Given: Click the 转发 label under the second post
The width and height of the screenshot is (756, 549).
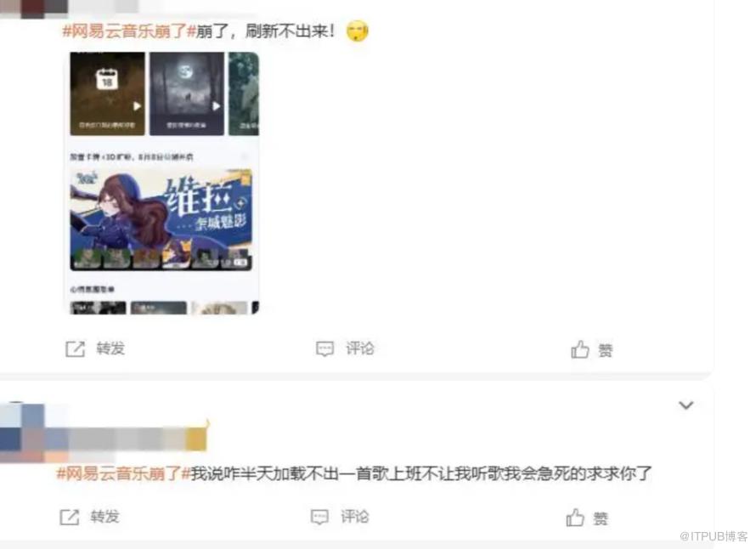Looking at the screenshot, I should pyautogui.click(x=105, y=517).
